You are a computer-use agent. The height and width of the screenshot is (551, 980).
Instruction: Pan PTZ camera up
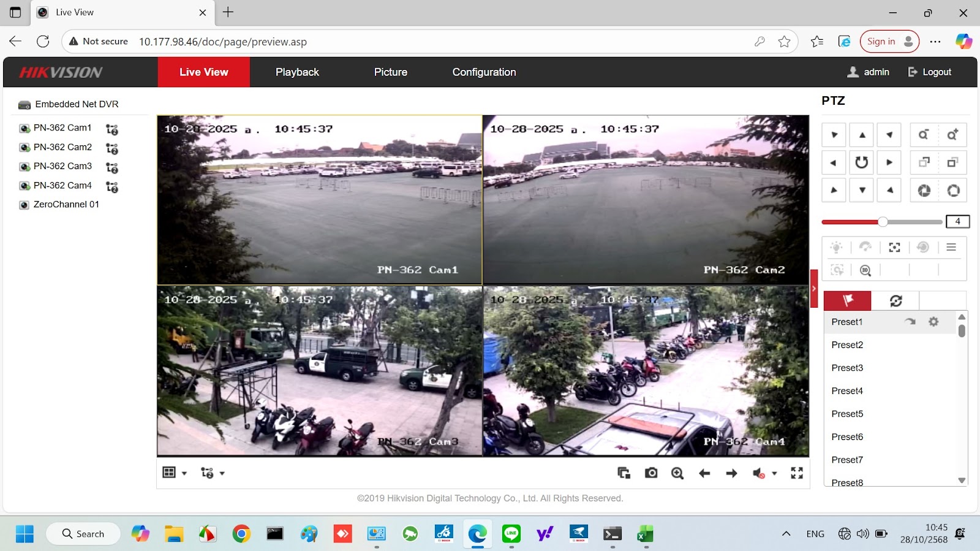point(862,135)
